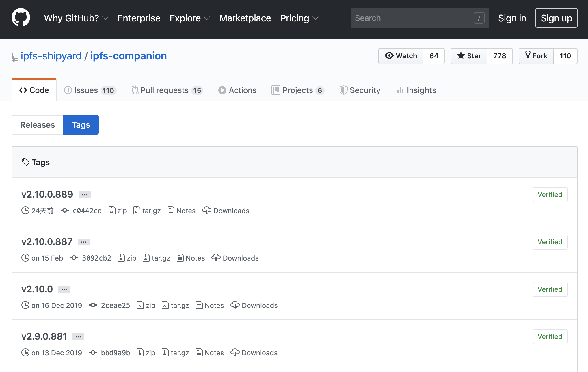The height and width of the screenshot is (372, 588).
Task: View Notes for v2.10.0.889
Action: pos(182,211)
